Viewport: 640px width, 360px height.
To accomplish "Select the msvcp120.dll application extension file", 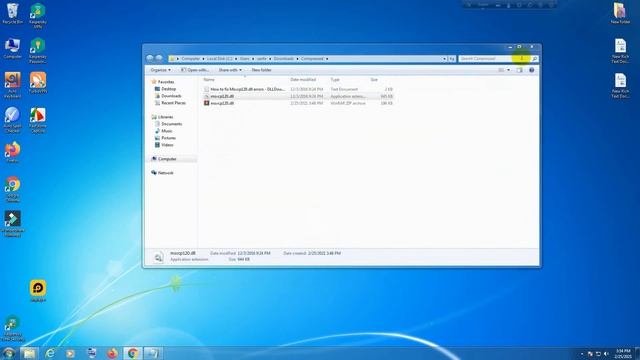I will (298, 96).
